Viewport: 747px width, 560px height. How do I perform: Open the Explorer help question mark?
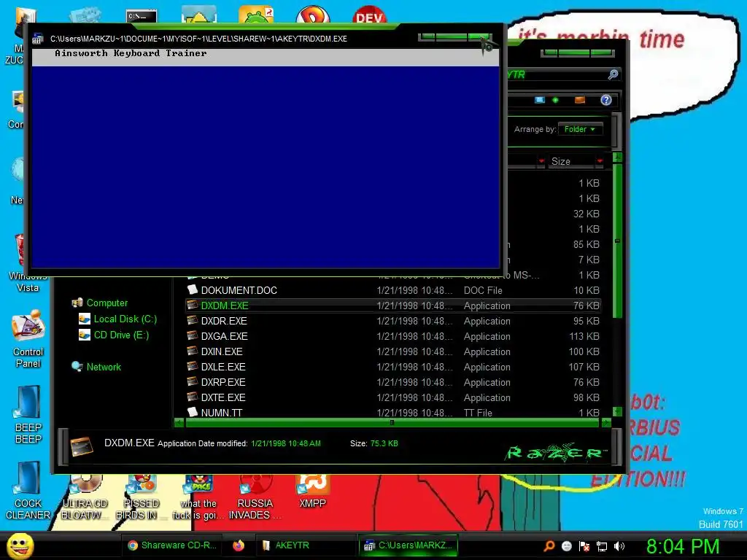click(x=606, y=100)
